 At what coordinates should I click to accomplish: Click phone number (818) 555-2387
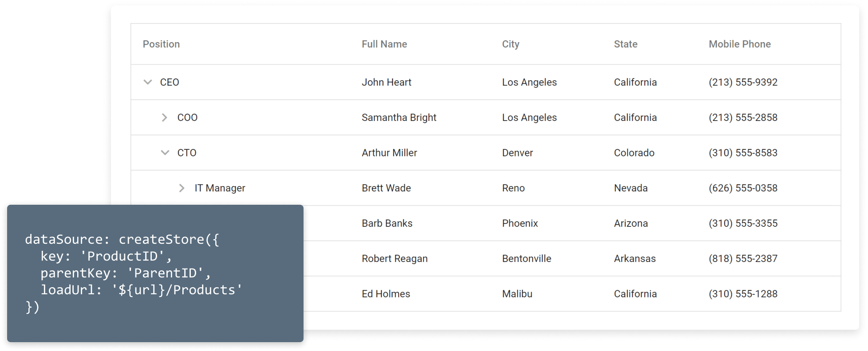[743, 259]
